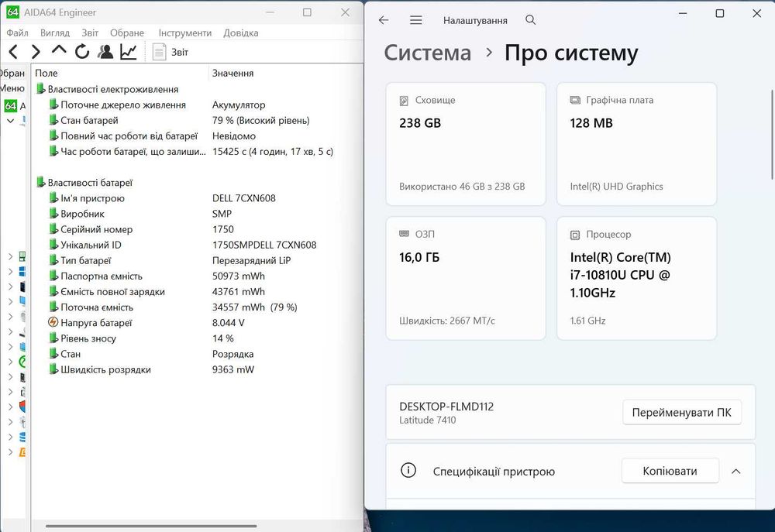Click the value 34557 mWh (79 %)

pos(254,307)
